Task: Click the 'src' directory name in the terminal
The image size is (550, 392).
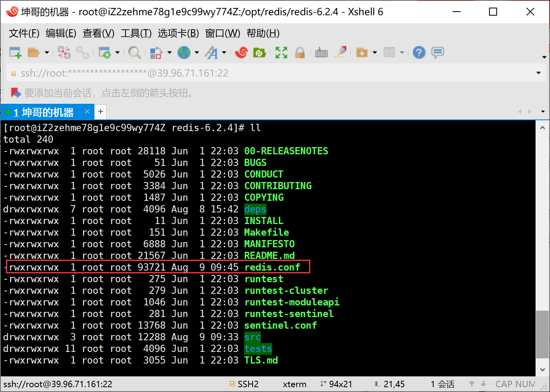Action: click(x=253, y=337)
